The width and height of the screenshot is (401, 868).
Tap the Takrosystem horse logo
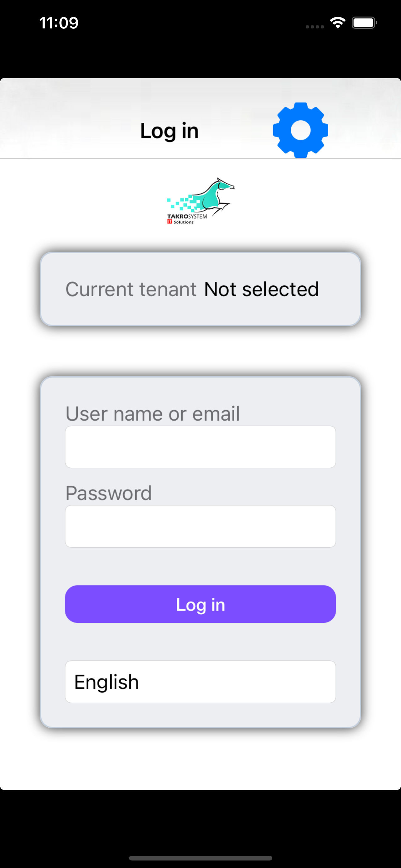(x=201, y=201)
